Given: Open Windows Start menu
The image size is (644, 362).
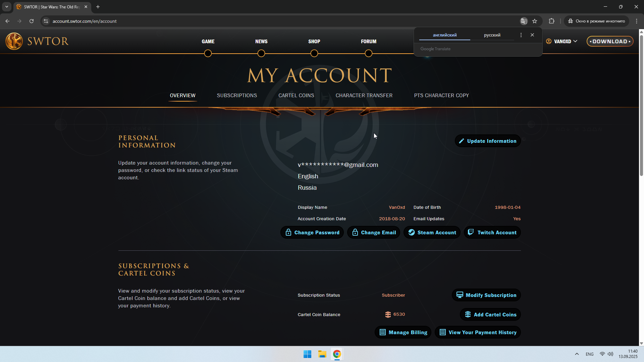Looking at the screenshot, I should click(307, 354).
